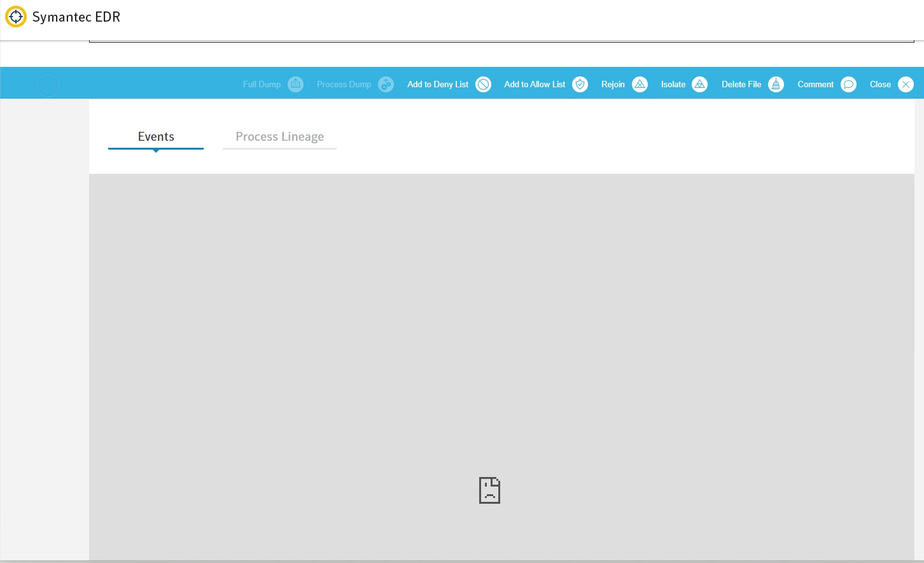Screen dimensions: 924x563
Task: Click the Add to Allow List shield icon
Action: (x=580, y=84)
